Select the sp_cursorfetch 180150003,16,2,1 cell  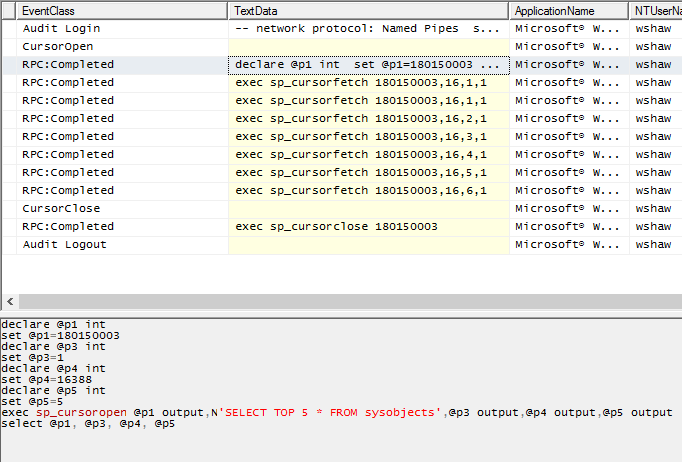click(x=361, y=119)
